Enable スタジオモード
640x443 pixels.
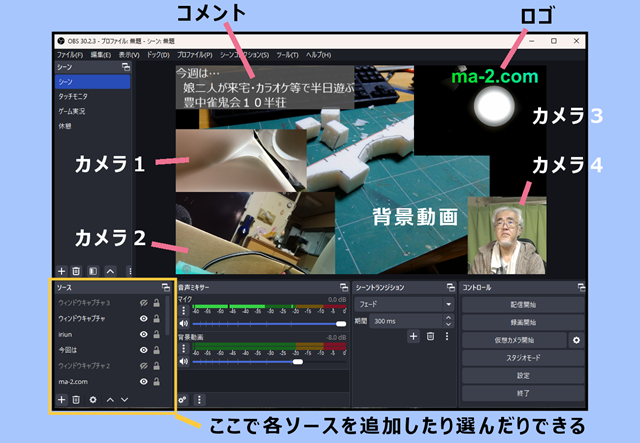pos(523,358)
